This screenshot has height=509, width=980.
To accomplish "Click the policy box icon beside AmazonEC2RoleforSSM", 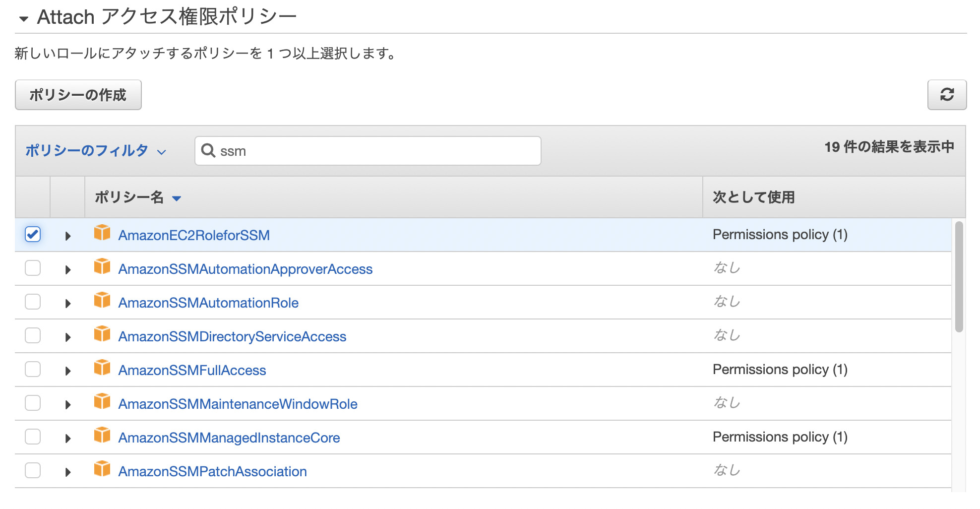I will click(102, 233).
